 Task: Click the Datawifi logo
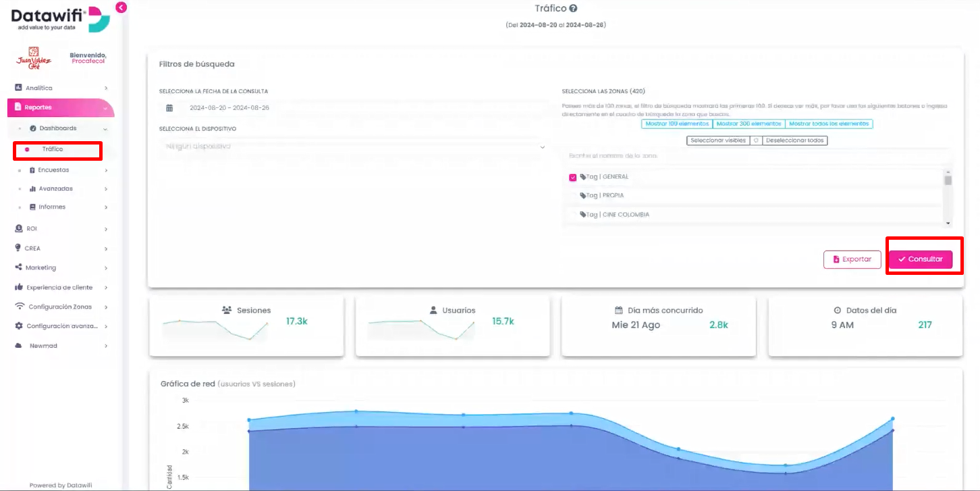point(60,20)
